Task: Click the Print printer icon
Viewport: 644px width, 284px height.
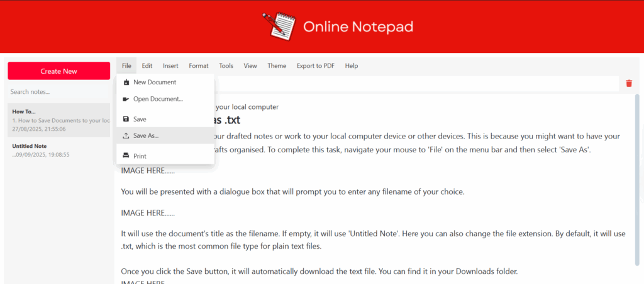Action: tap(126, 156)
